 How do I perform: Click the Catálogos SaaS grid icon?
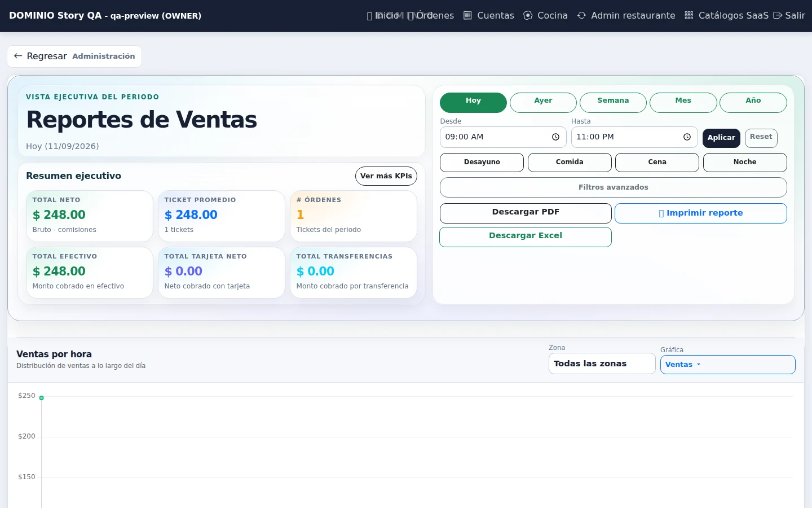tap(689, 16)
